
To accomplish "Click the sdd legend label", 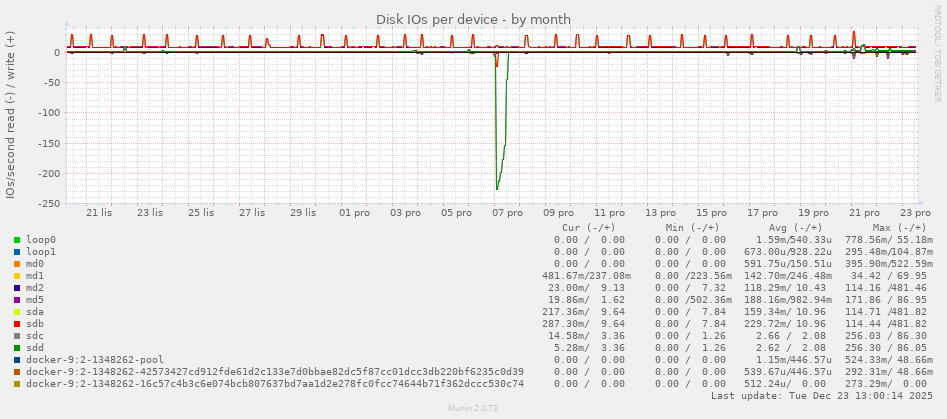I will (x=35, y=348).
